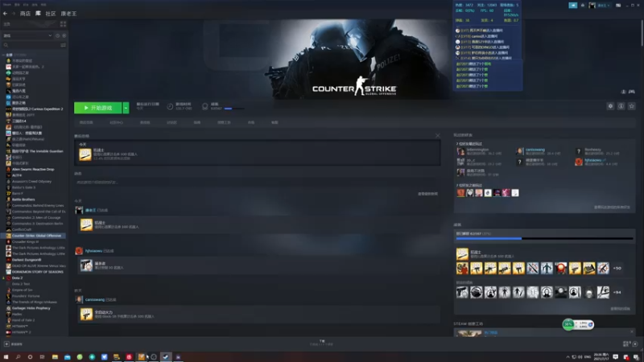Click the achievement progress bar
Screen dimensions: 644x362
point(545,238)
